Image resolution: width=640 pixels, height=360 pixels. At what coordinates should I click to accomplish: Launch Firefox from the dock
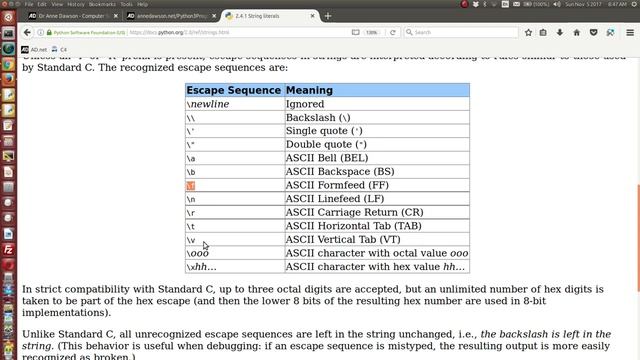click(x=8, y=79)
